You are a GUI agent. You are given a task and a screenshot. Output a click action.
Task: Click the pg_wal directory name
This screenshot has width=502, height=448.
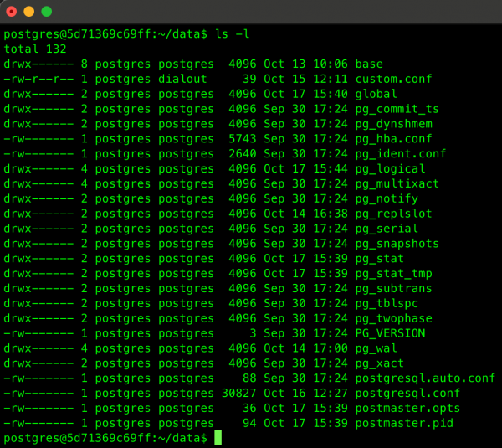point(376,348)
